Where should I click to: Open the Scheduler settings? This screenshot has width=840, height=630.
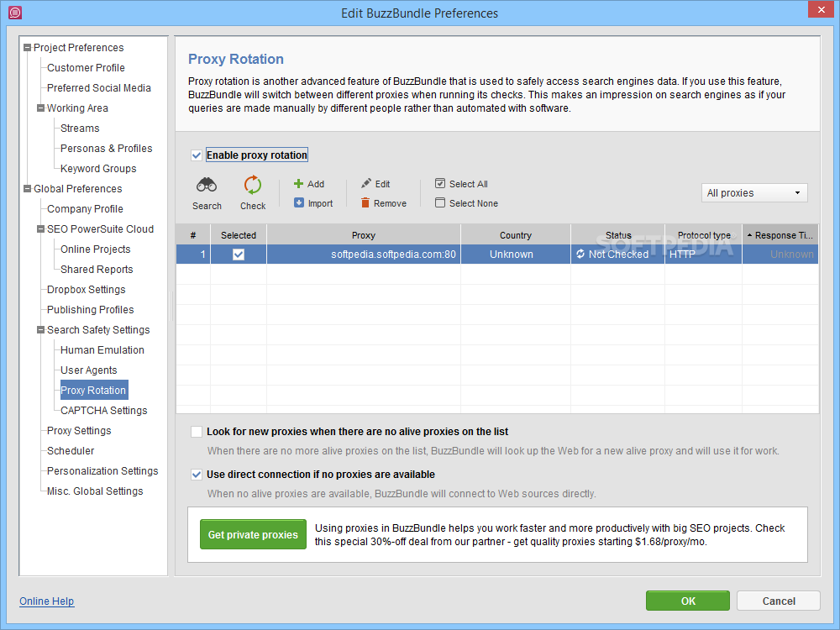click(x=71, y=451)
